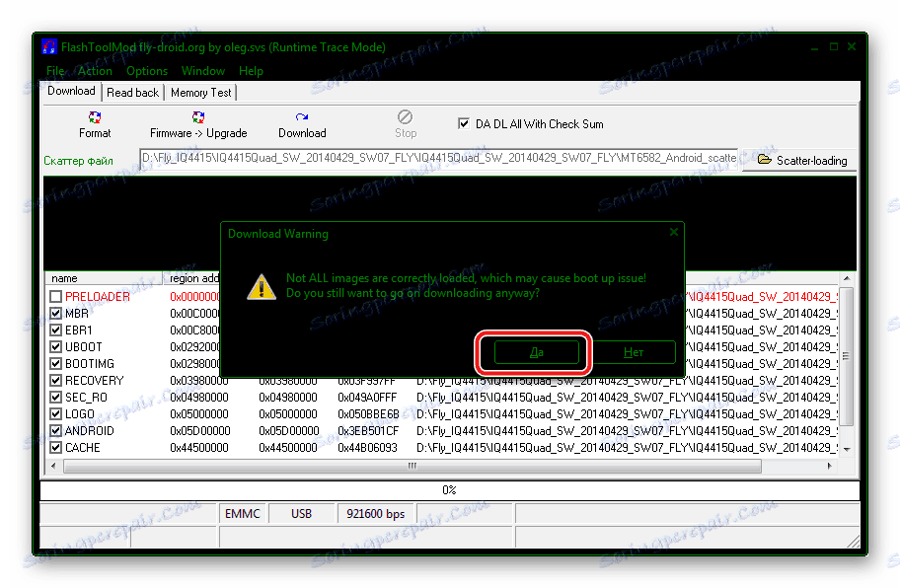Switch to the Memory Test tab

click(201, 93)
